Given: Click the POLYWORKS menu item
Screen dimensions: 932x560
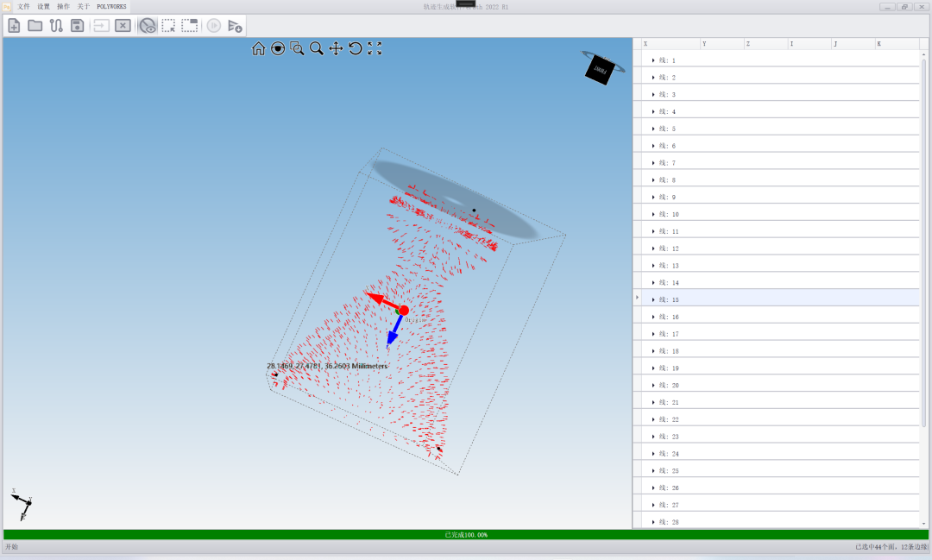Looking at the screenshot, I should [111, 6].
